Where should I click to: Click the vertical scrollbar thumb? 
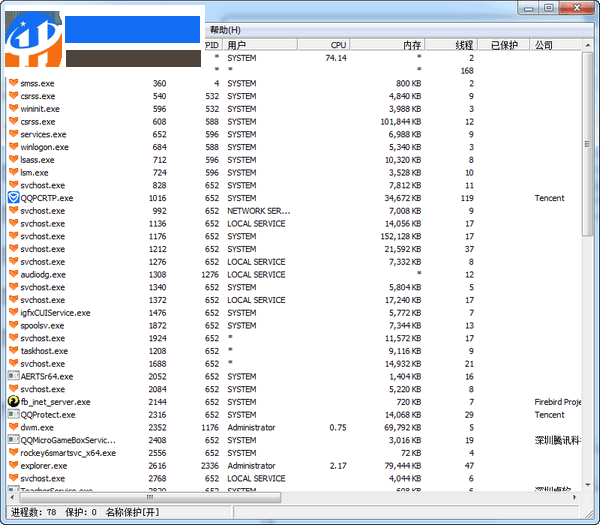587,144
